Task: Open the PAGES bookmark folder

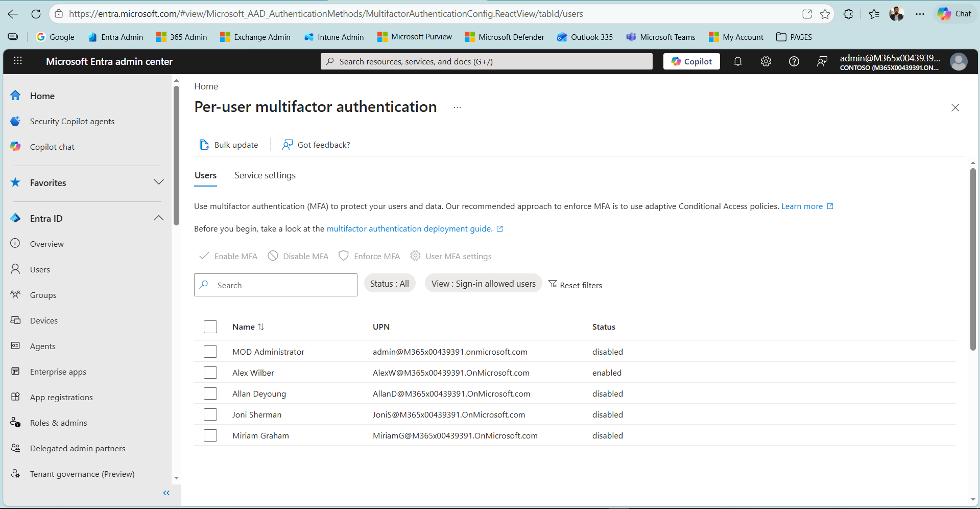Action: coord(794,37)
